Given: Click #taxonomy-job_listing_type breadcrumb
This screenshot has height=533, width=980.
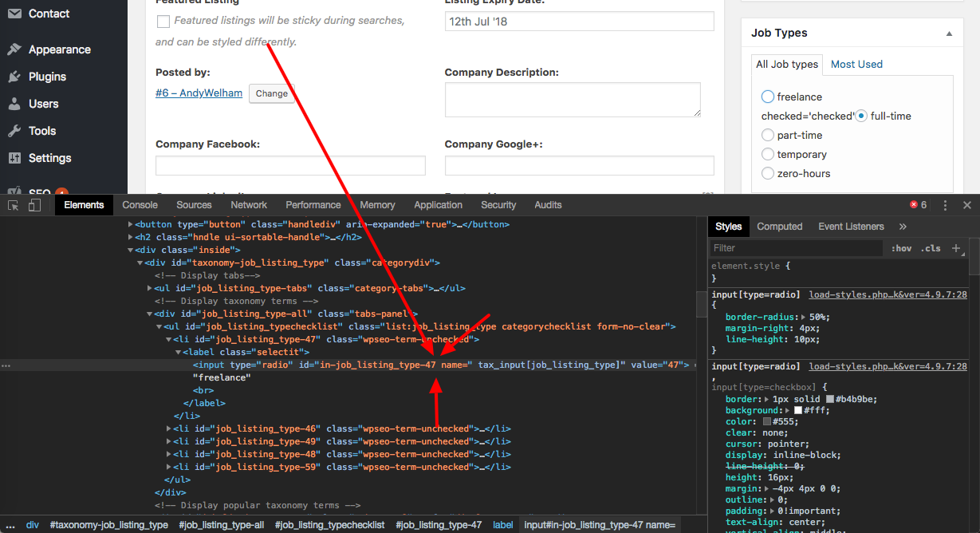Looking at the screenshot, I should [108, 525].
